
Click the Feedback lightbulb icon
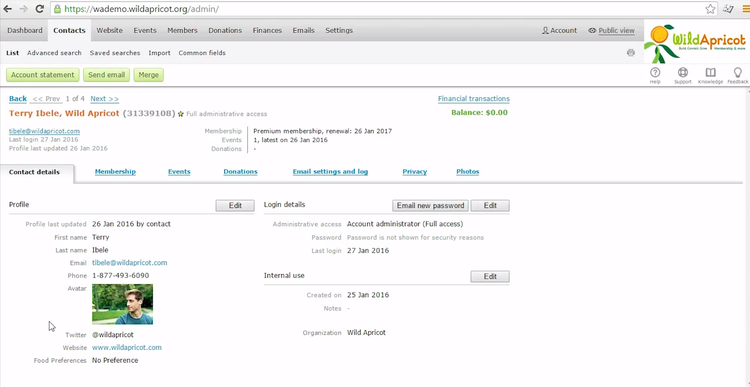738,75
